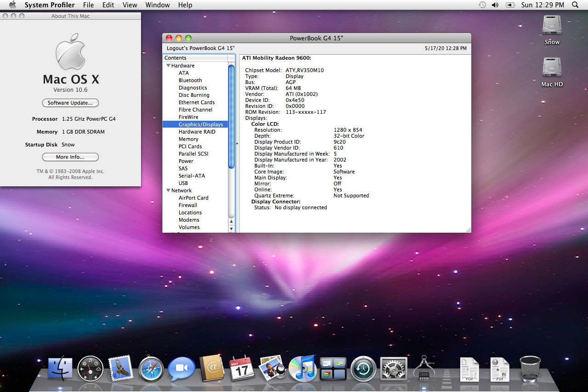Open iTunes from the dock
This screenshot has height=392, width=588.
302,368
